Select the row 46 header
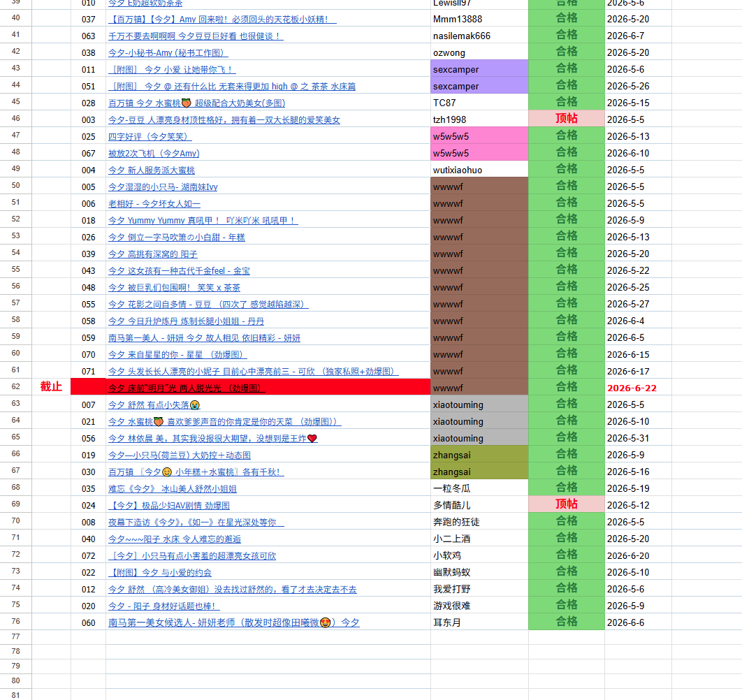Screen dimensions: 742x700 pos(15,118)
